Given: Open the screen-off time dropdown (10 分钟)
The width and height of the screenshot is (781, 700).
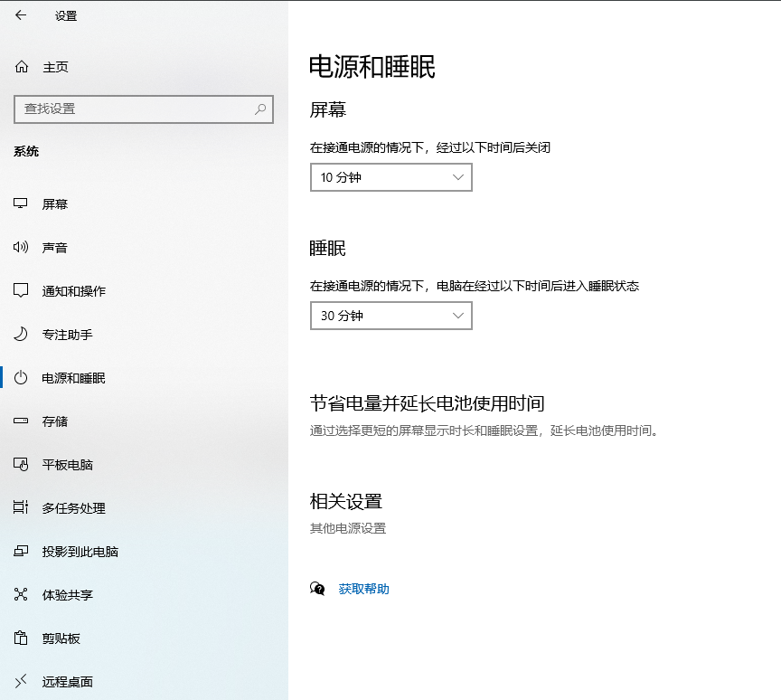Looking at the screenshot, I should pos(390,178).
